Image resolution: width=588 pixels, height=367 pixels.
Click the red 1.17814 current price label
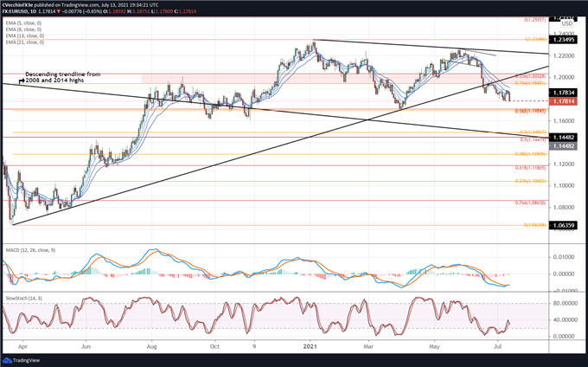[x=563, y=101]
